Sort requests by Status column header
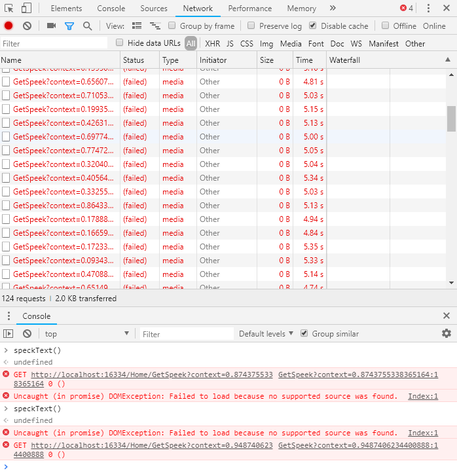The width and height of the screenshot is (457, 476). click(139, 60)
